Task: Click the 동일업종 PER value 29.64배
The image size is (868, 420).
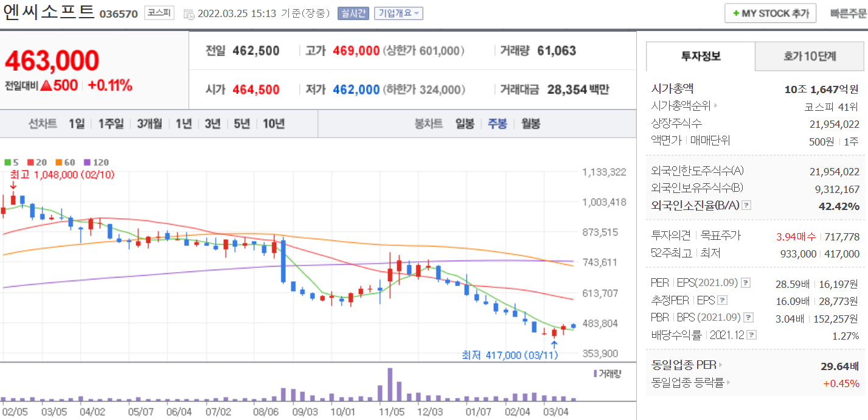Action: click(x=840, y=366)
